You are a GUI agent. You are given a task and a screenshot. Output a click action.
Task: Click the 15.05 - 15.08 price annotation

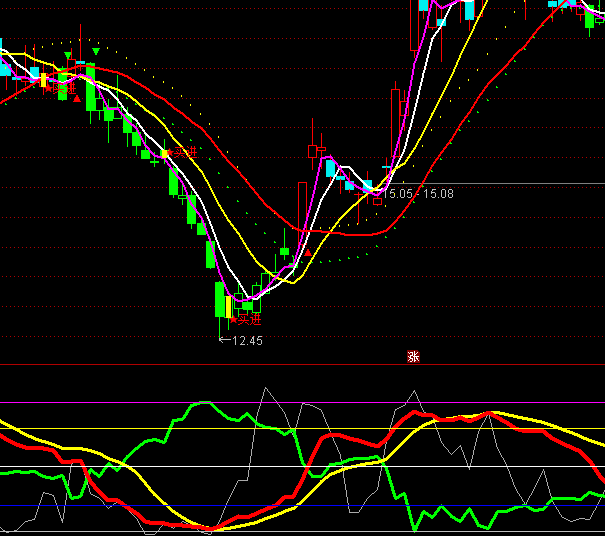[x=421, y=193]
